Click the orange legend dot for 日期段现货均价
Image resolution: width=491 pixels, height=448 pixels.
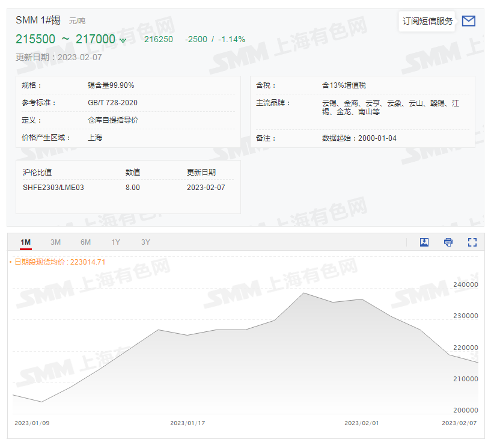10,262
